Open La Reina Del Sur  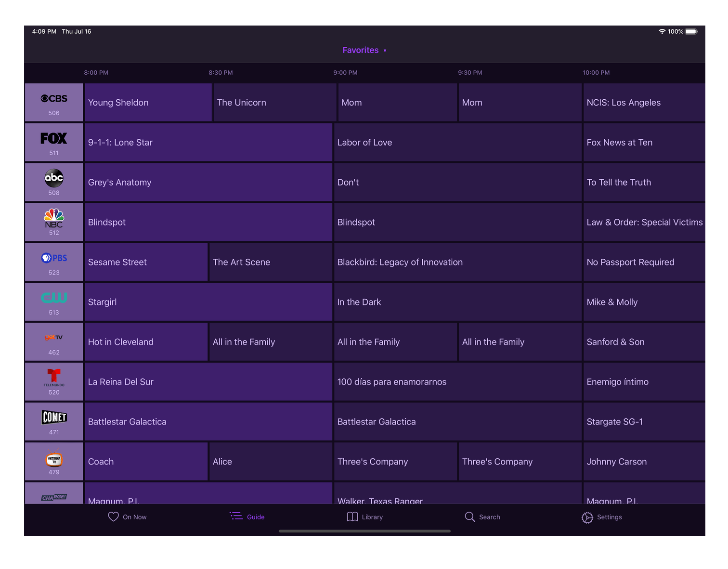208,382
